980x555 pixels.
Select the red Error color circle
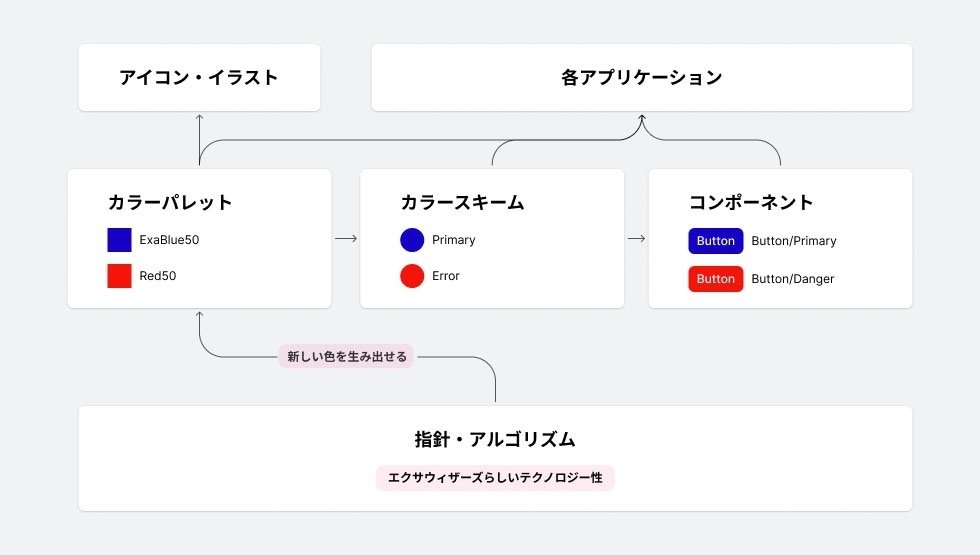coord(412,276)
